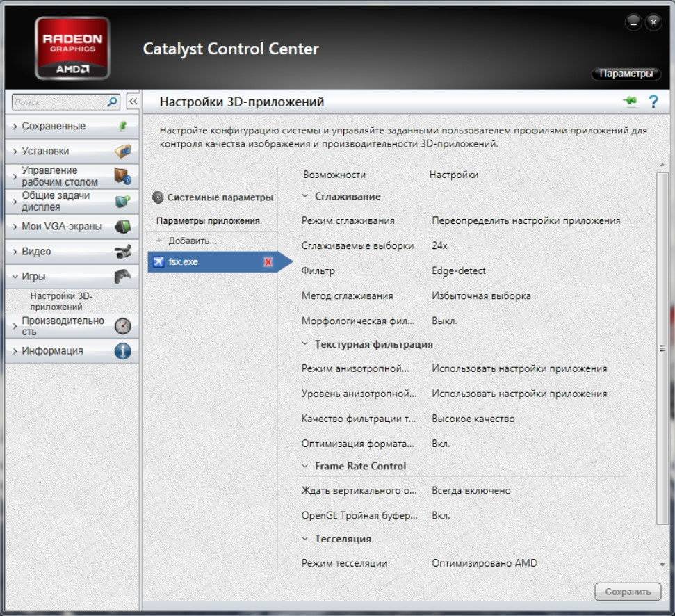Remove fsx.exe profile with red X
Image resolution: width=675 pixels, height=616 pixels.
point(268,261)
